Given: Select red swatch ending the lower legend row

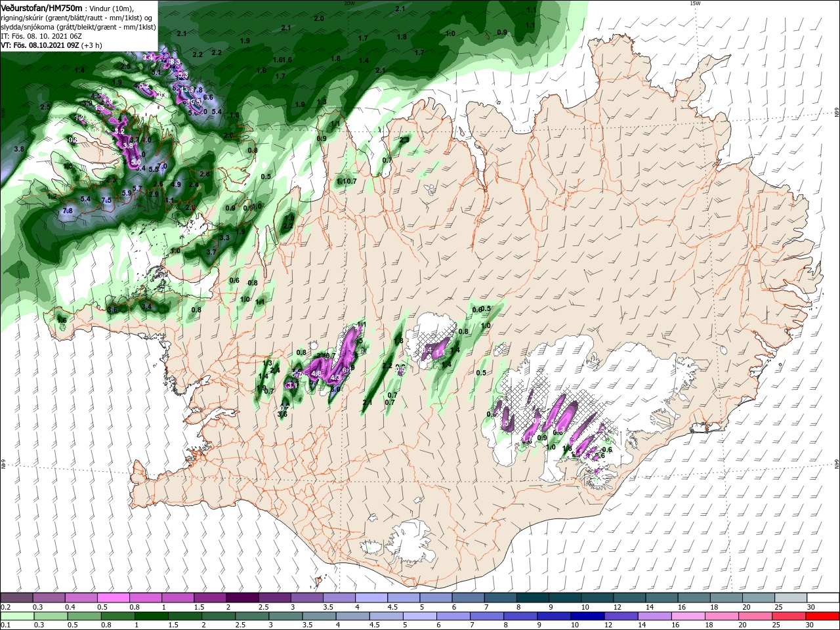Looking at the screenshot, I should point(823,616).
